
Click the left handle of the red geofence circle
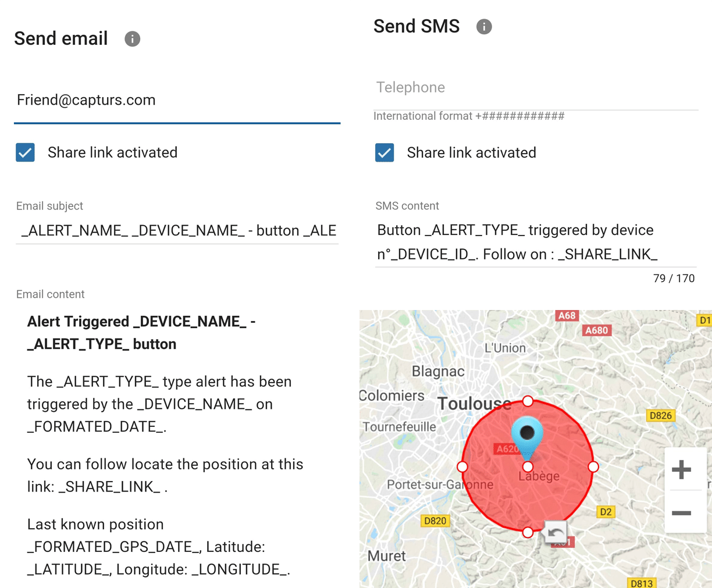click(462, 466)
